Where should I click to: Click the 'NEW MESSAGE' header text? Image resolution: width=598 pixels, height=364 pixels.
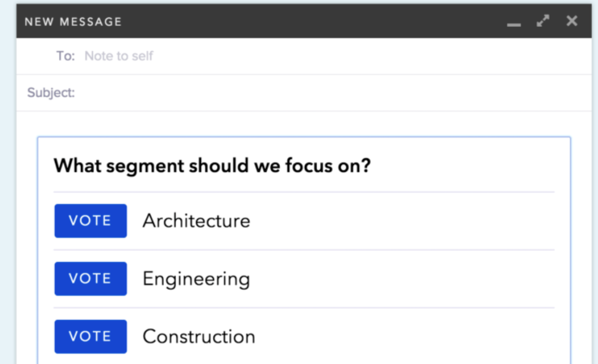point(73,22)
